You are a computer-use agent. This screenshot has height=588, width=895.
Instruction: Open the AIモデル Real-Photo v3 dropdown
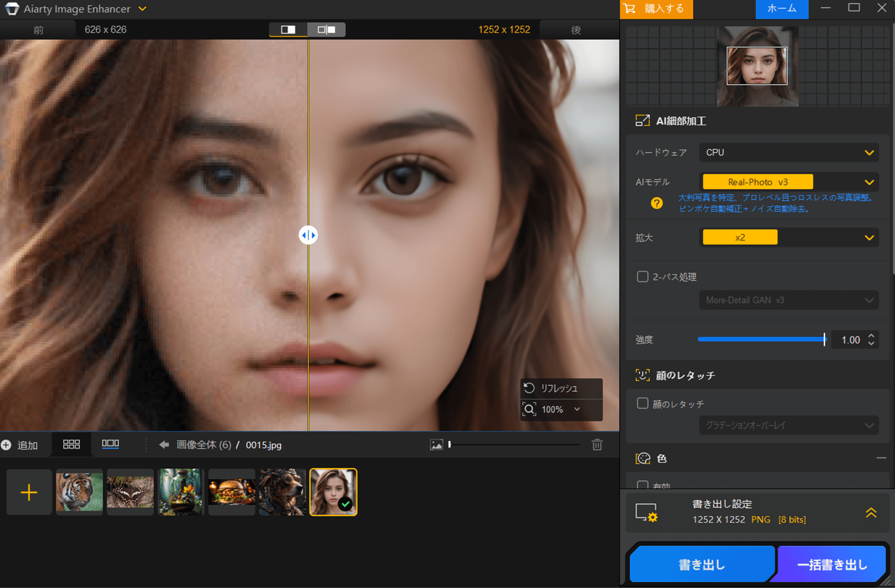tap(788, 182)
